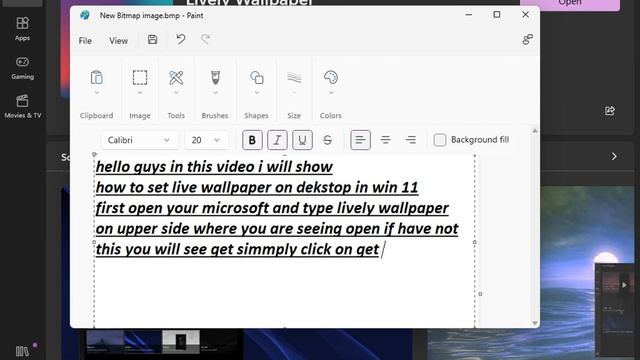
Task: Expand the chevron under Colors
Action: click(331, 93)
